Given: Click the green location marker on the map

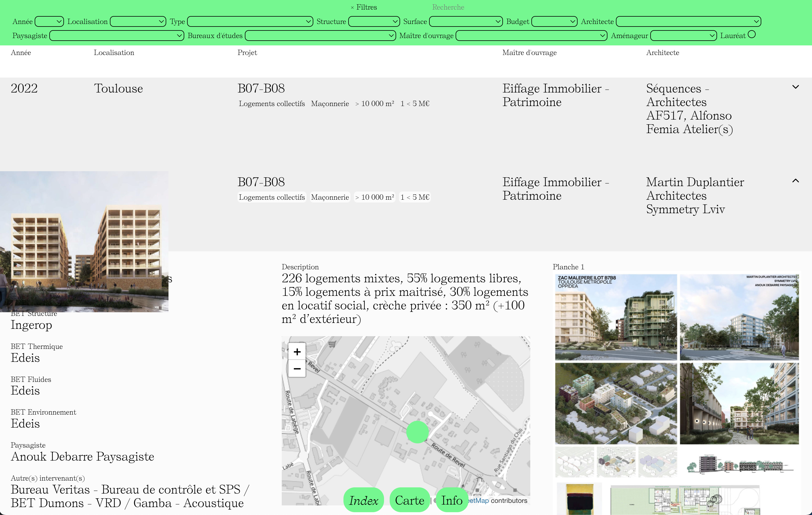Looking at the screenshot, I should coord(418,432).
